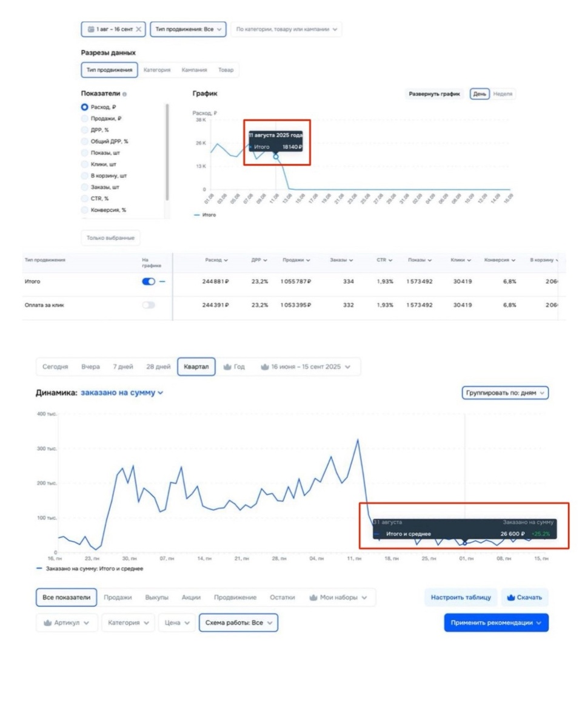Select the Вчера period tab
Viewport: 582px width, 728px height.
[x=90, y=367]
